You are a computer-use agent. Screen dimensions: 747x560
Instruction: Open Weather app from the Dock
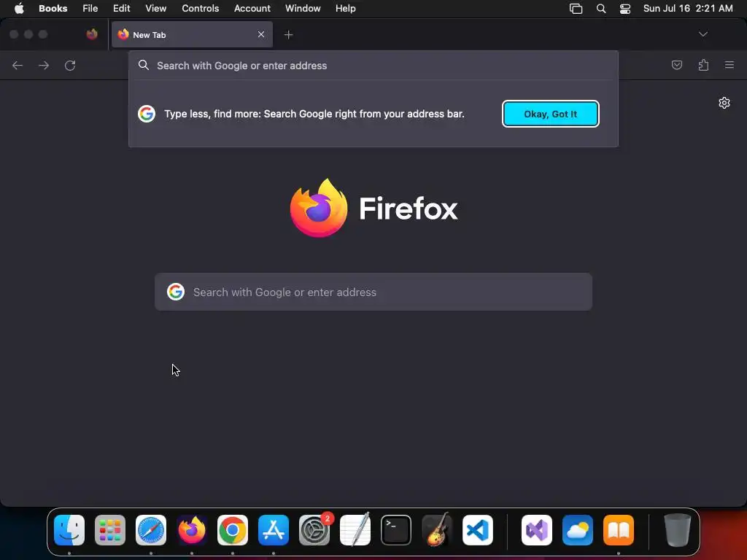[578, 529]
